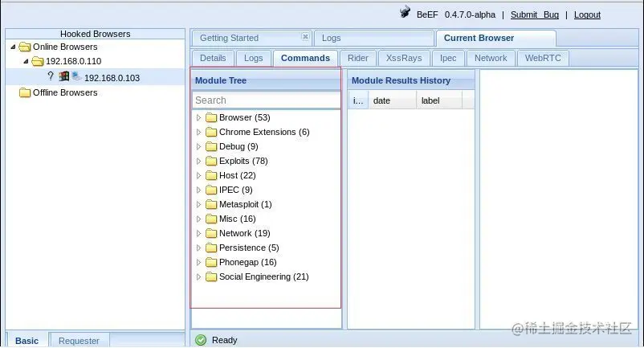
Task: Click the Hooked Browsers panel title
Action: pyautogui.click(x=96, y=34)
